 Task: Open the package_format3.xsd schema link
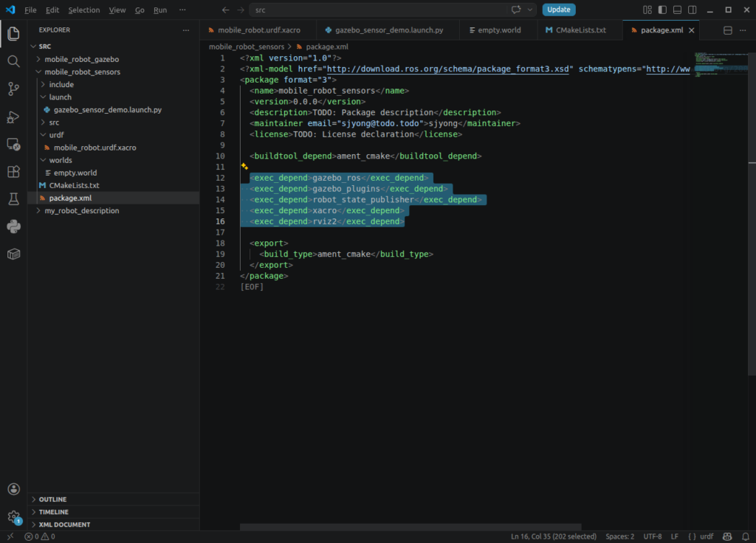click(448, 69)
